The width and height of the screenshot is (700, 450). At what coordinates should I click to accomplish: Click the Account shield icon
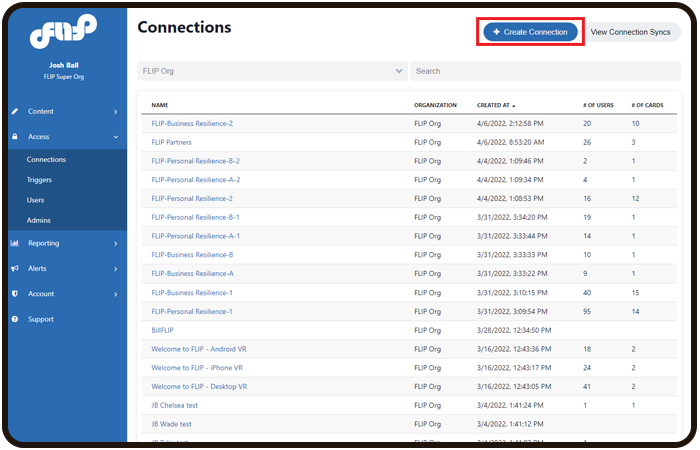(x=15, y=294)
